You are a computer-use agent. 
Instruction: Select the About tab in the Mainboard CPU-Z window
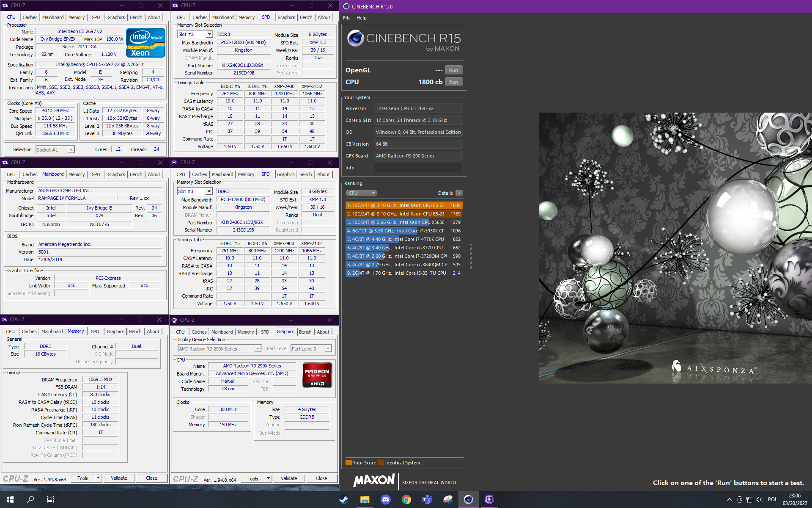[154, 174]
